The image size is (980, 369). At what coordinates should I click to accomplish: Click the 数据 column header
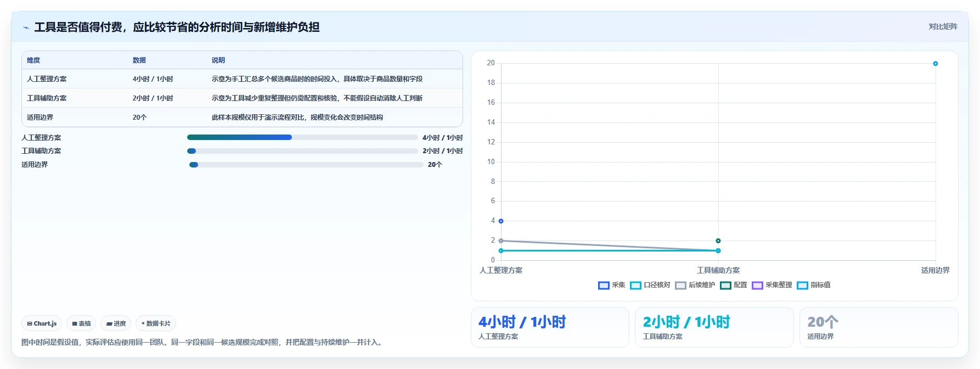tap(139, 60)
